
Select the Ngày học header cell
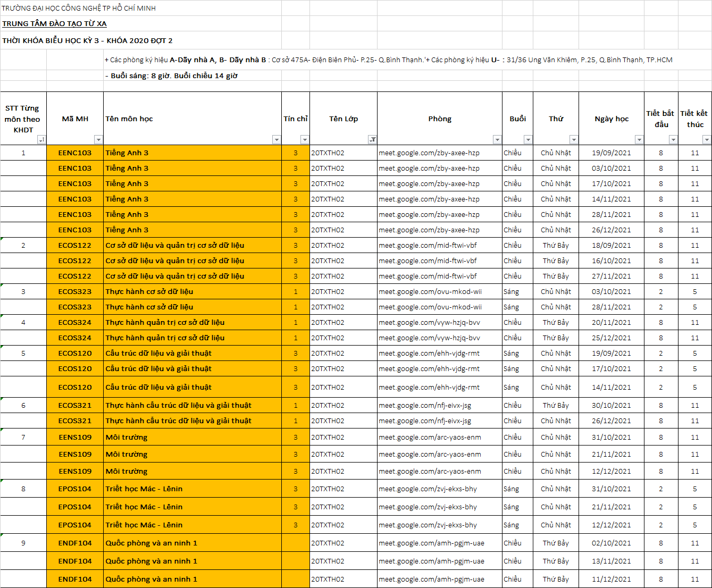[612, 119]
